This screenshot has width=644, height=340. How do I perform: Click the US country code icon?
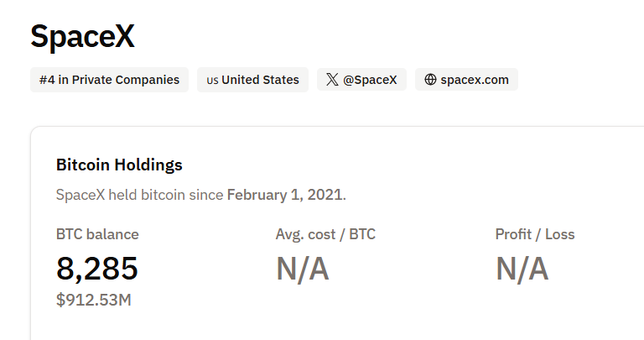coord(213,81)
